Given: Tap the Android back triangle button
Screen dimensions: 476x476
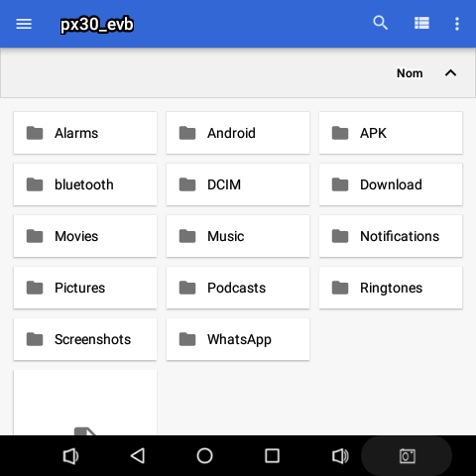Looking at the screenshot, I should pos(138,456).
